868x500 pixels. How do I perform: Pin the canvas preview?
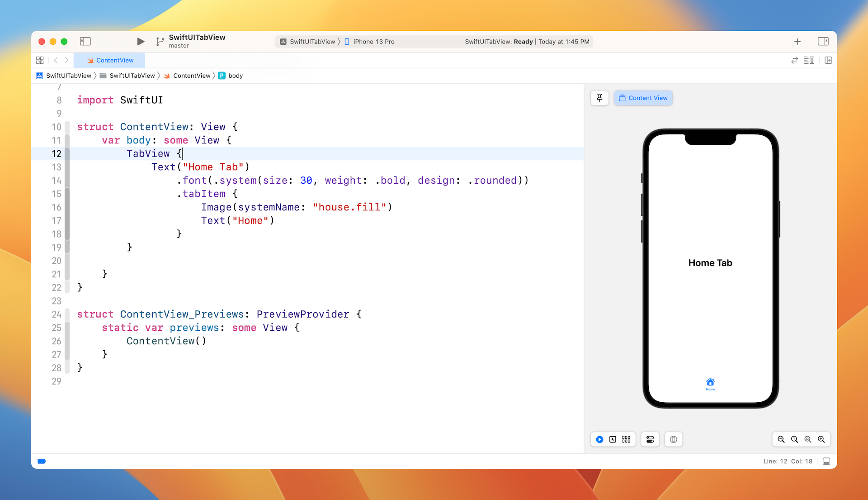tap(599, 98)
